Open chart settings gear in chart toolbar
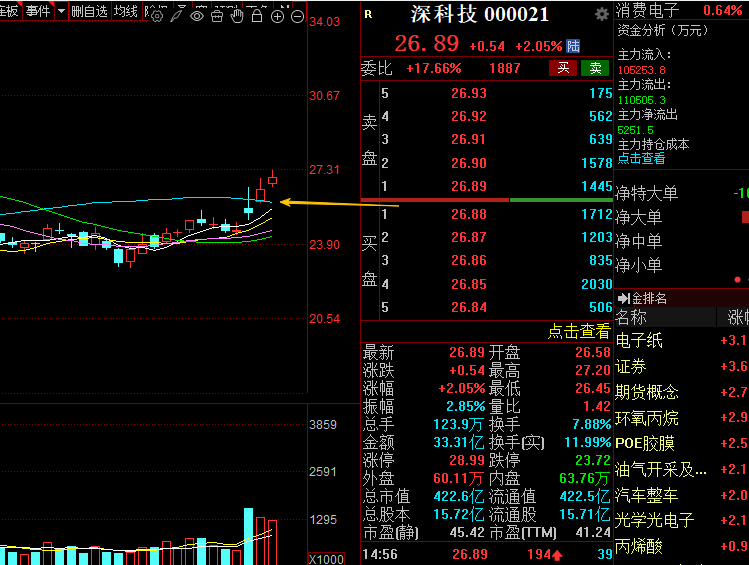 (157, 16)
